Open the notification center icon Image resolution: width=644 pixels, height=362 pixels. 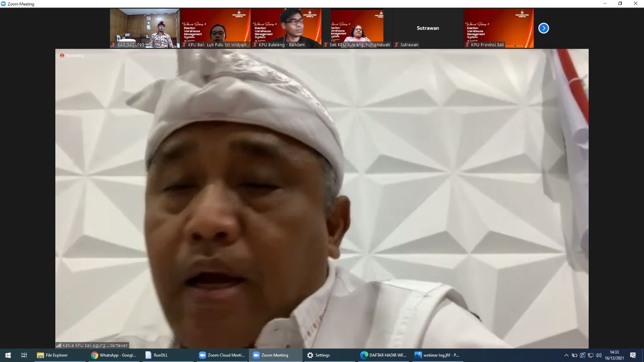[x=633, y=355]
